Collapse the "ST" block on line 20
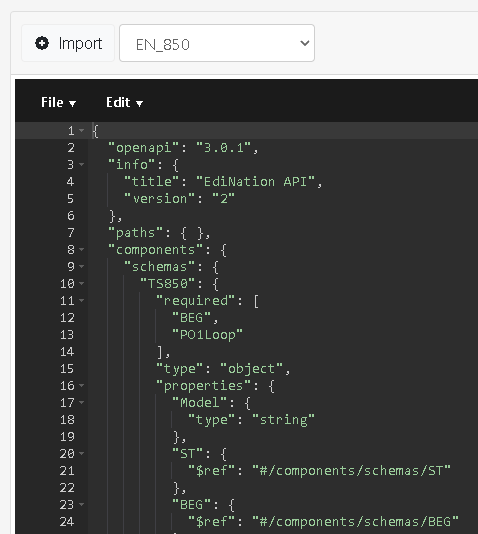 tap(81, 453)
